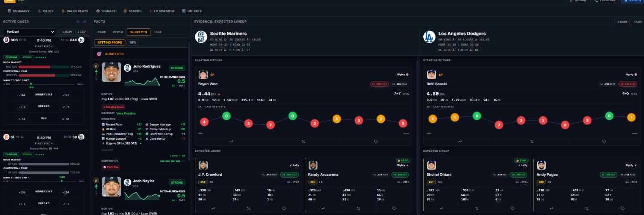The image size is (644, 215).
Task: Export evidence lineup as JSON
Action: [x=621, y=21]
